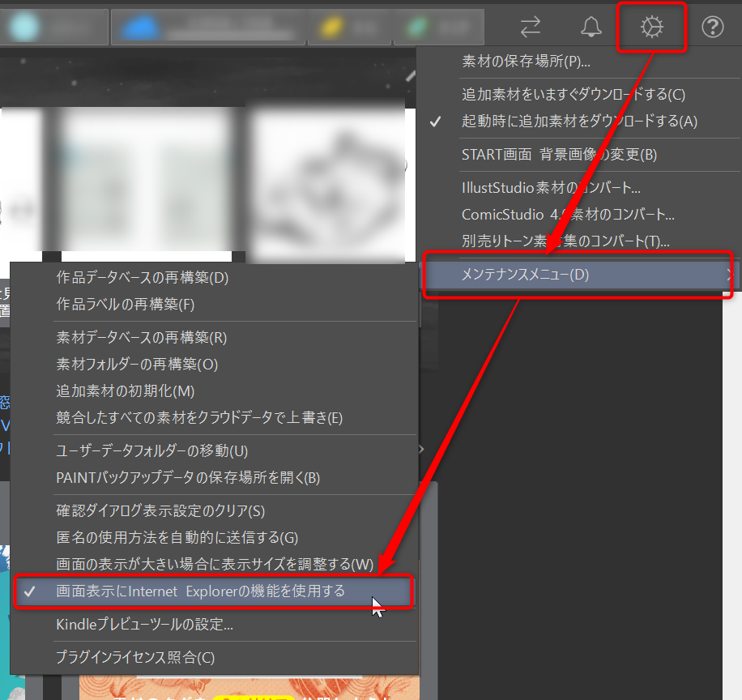Open PAINTバックアップデータの保存場所を開く

pos(188,477)
